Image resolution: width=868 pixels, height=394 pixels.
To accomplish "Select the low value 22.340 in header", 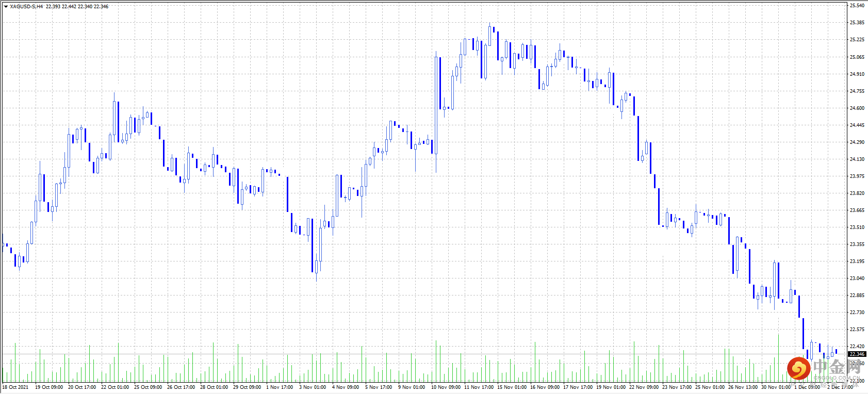I will click(85, 7).
